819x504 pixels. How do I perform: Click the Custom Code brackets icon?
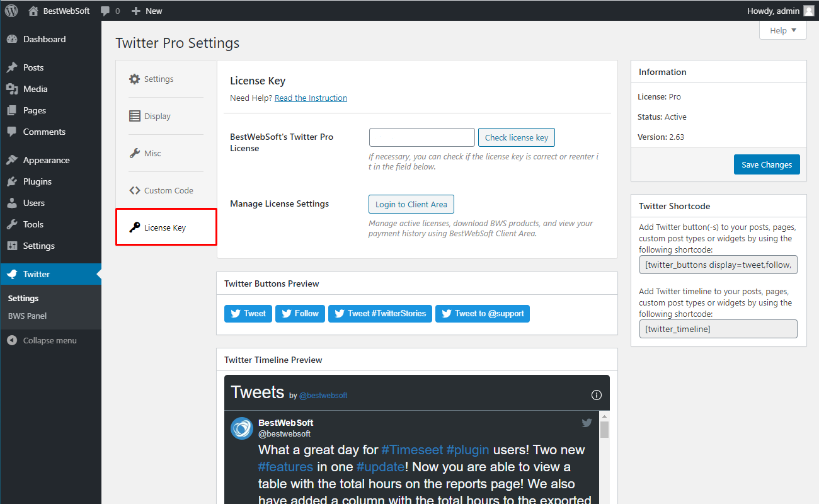pyautogui.click(x=134, y=190)
